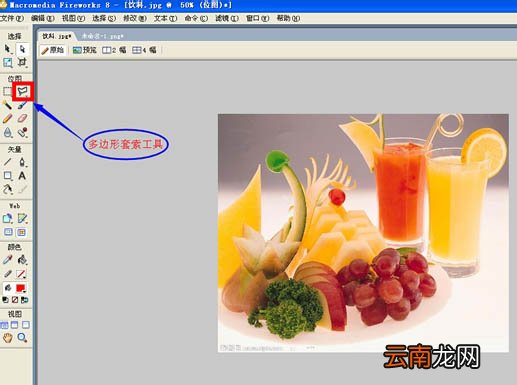The width and height of the screenshot is (517, 385).
Task: Select the Crop tool
Action: (22, 62)
